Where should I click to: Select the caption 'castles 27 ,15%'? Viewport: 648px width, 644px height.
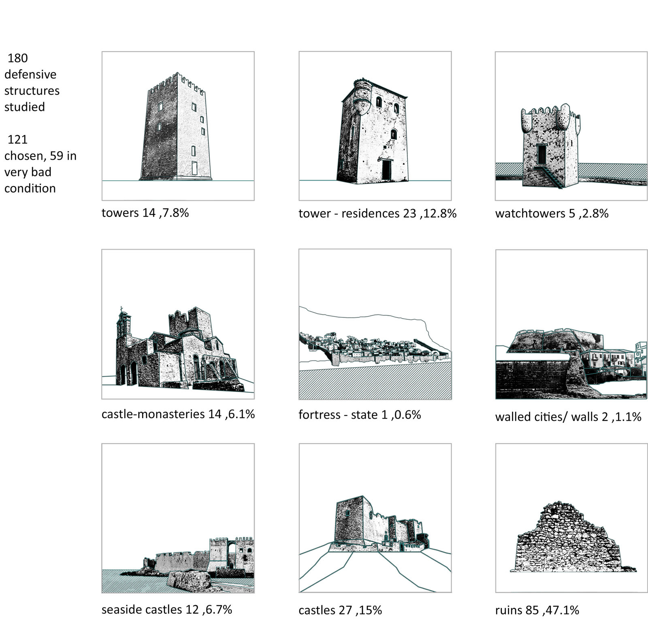[340, 610]
